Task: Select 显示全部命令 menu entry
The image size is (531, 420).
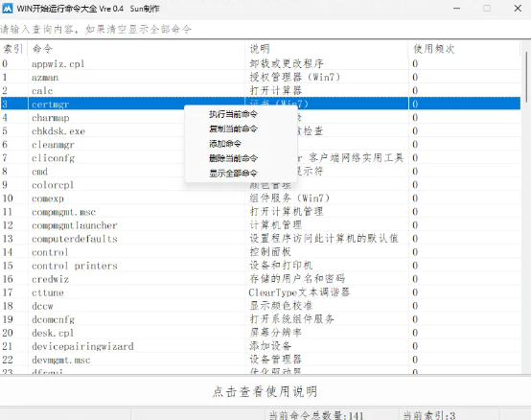Action: click(233, 173)
